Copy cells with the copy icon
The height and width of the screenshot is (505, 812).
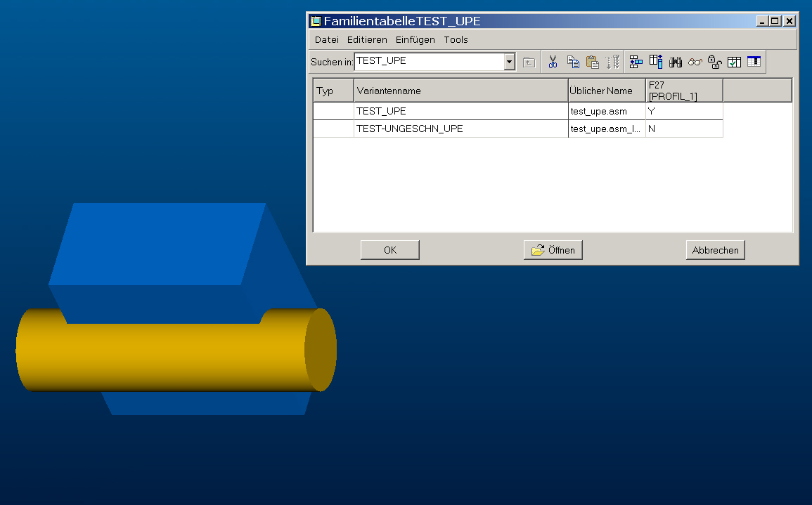coord(573,62)
